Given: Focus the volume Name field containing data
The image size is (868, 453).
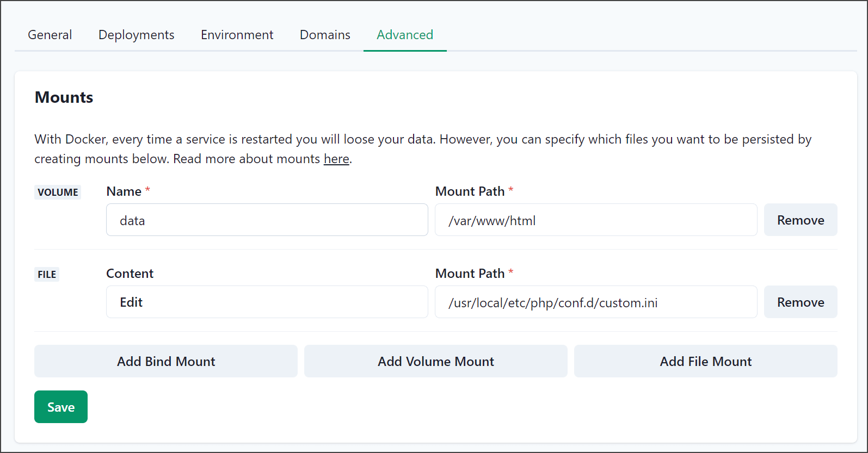Looking at the screenshot, I should (267, 220).
